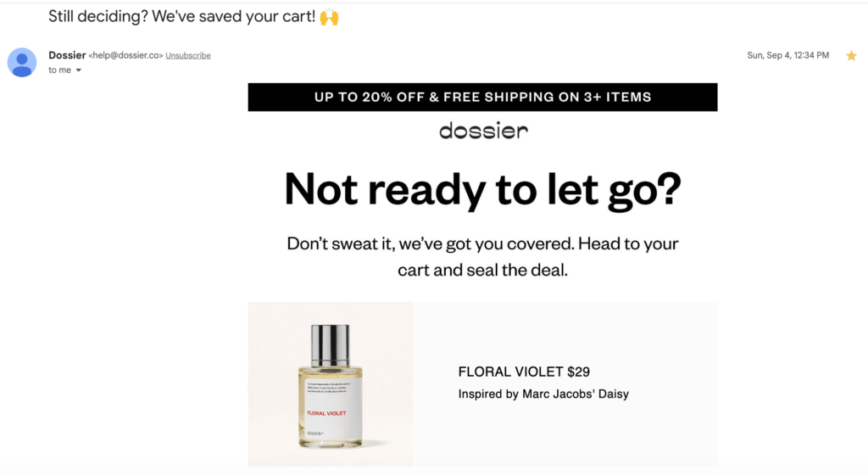Screen dimensions: 868x475
Task: Click the red FLORAL VIOLET bottle label
Action: pos(326,414)
